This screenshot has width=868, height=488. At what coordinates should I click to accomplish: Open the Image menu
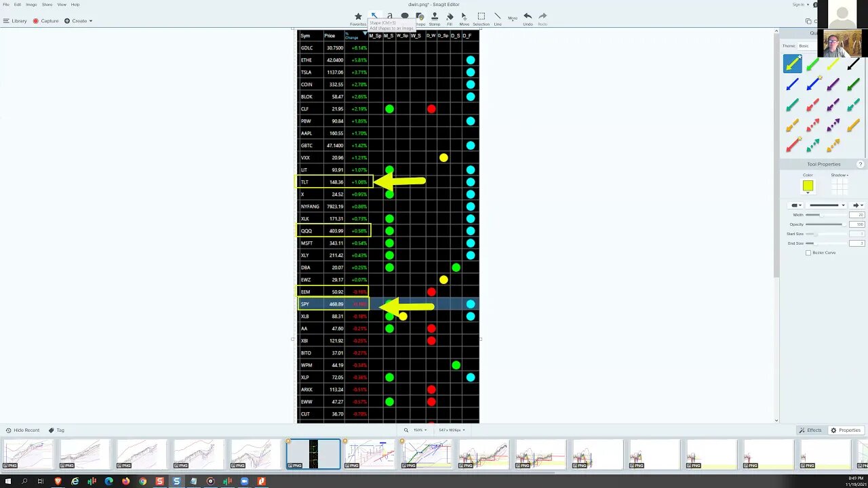[x=31, y=5]
